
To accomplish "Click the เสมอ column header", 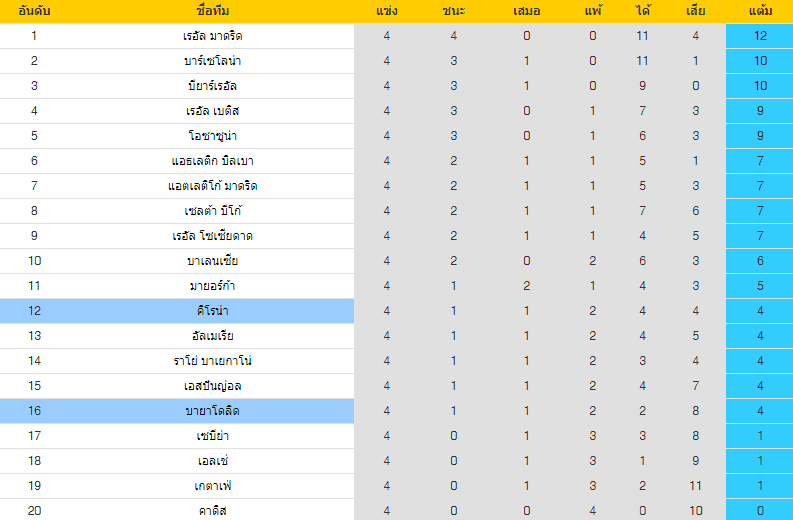I will 526,11.
